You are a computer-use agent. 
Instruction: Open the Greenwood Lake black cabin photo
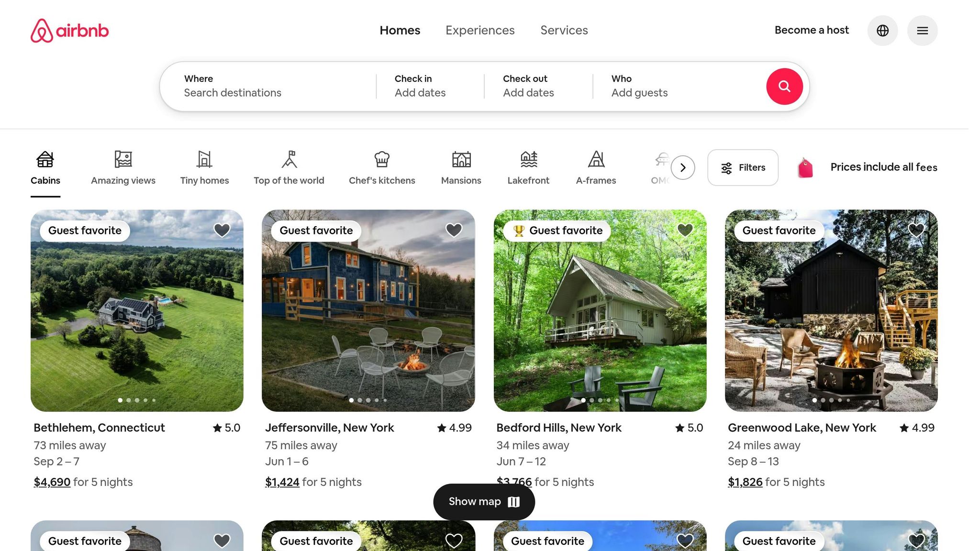831,311
